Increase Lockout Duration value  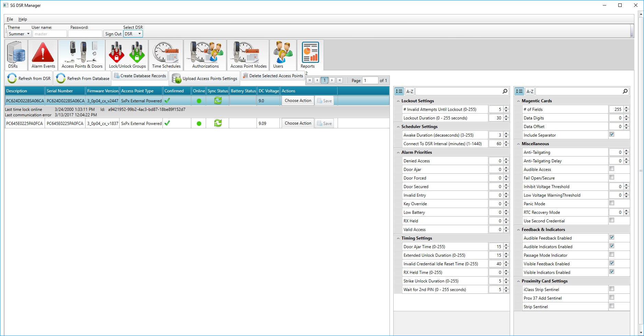[506, 116]
